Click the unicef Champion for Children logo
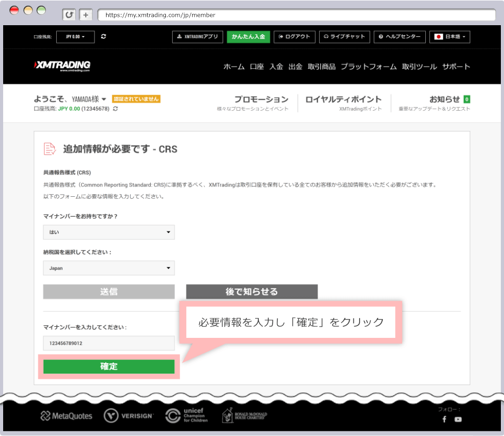504x436 pixels. [186, 416]
